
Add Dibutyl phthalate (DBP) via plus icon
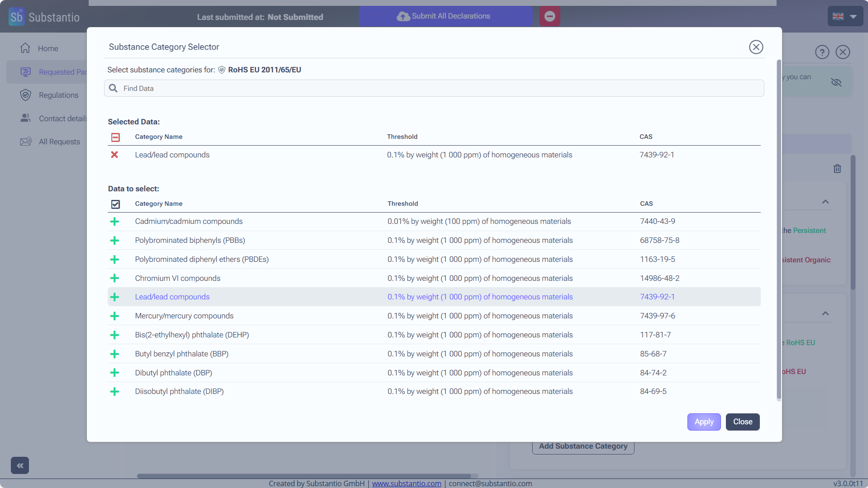tap(114, 373)
